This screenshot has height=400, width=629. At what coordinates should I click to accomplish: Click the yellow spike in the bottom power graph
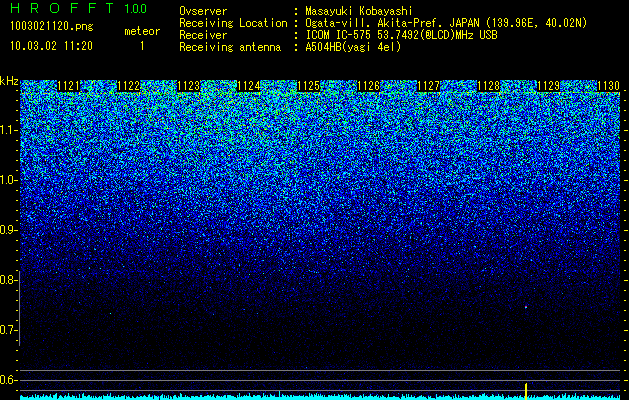526,390
